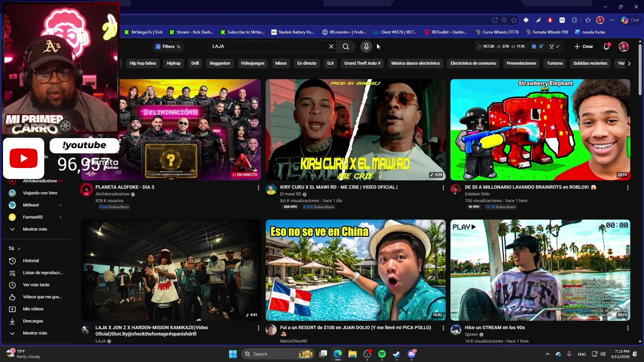
Task: Open options menu for Roblox brainrots video
Action: (x=627, y=188)
